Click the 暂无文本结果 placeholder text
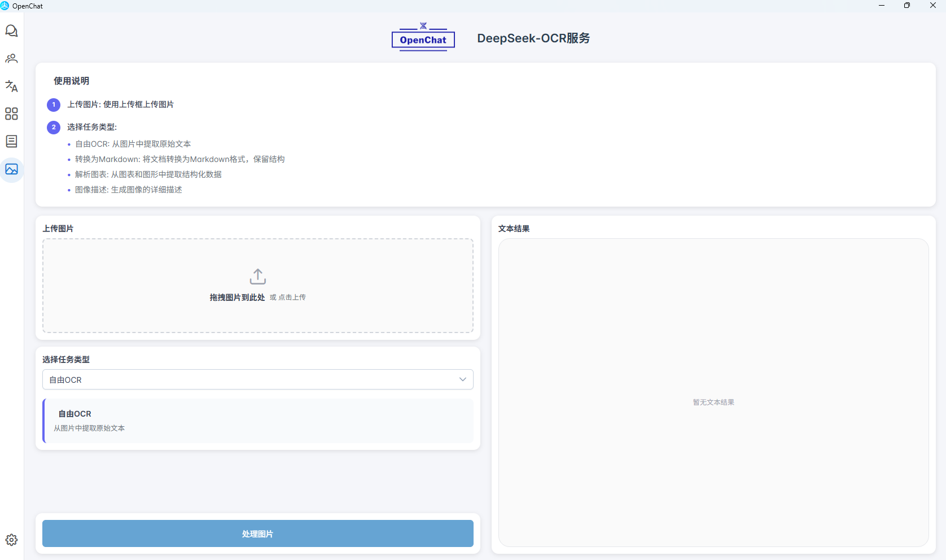 pos(713,403)
